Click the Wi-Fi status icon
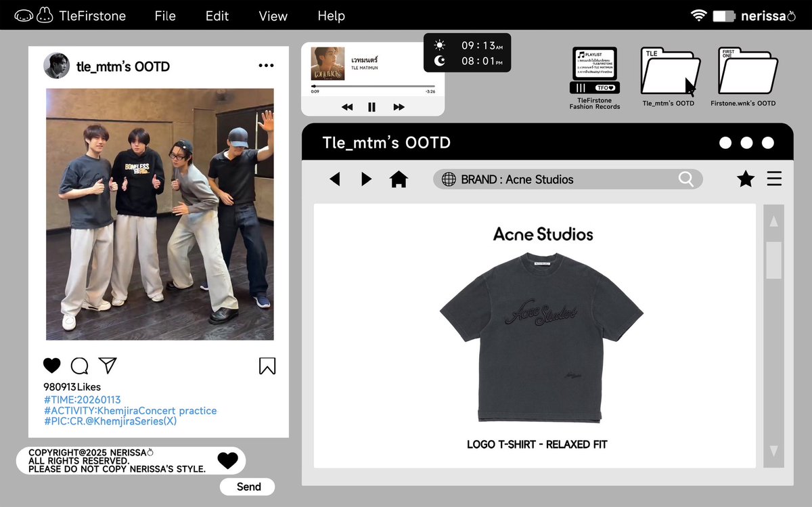Viewport: 812px width, 507px height. click(698, 15)
